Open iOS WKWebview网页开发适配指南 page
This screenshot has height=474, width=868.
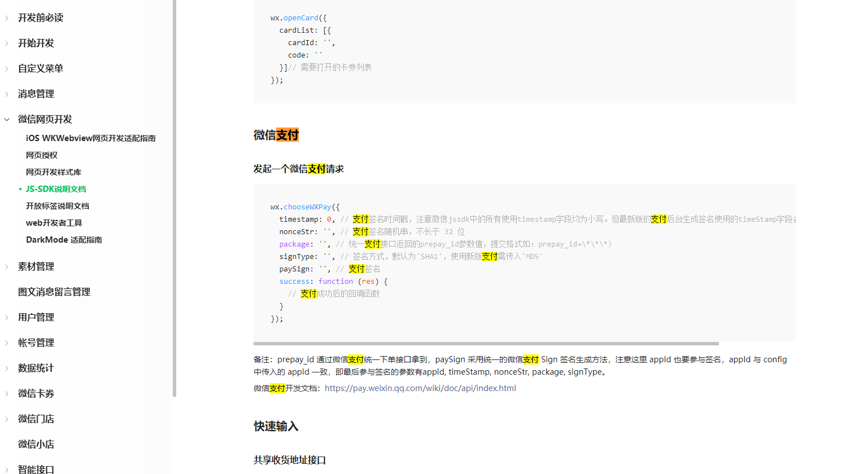tap(91, 138)
